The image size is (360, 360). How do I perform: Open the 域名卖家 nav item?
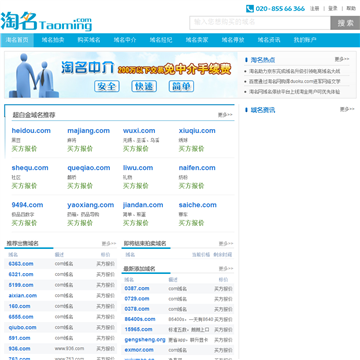(x=197, y=40)
